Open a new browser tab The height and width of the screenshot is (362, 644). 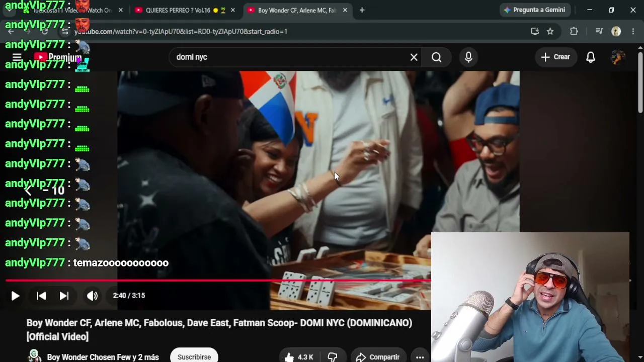[x=362, y=10]
